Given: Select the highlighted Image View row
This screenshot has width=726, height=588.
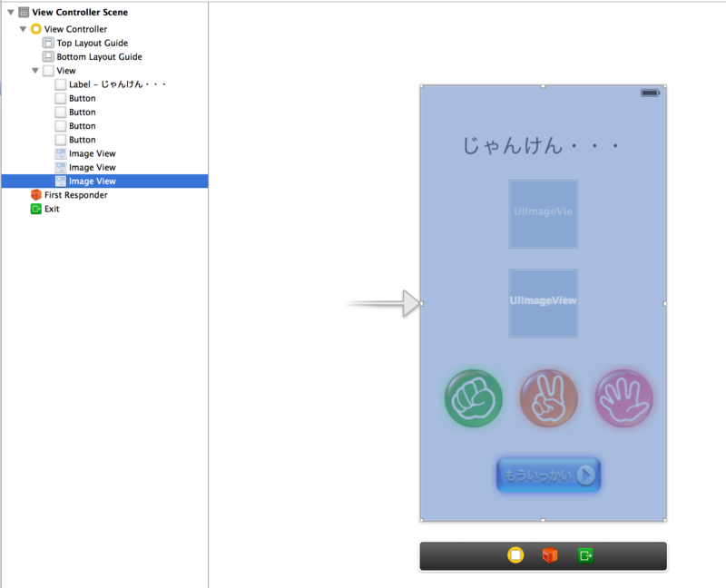Looking at the screenshot, I should (104, 181).
